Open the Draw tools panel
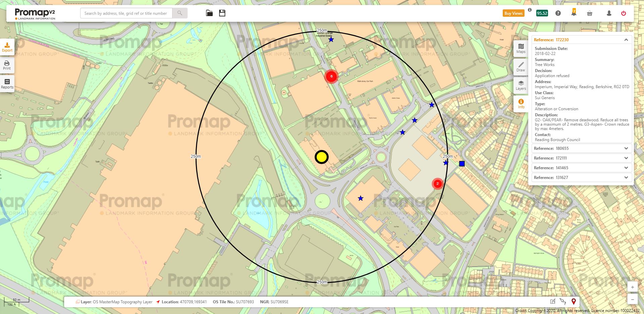 (x=521, y=67)
